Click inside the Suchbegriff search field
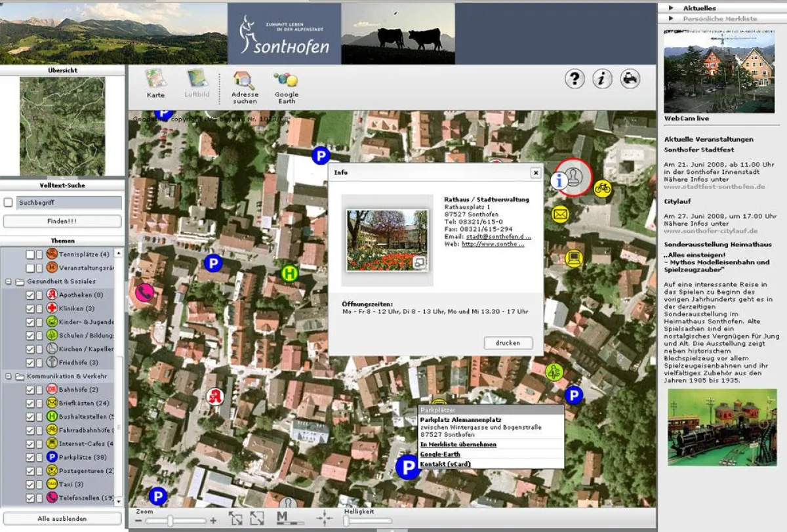The width and height of the screenshot is (787, 532). [66, 203]
